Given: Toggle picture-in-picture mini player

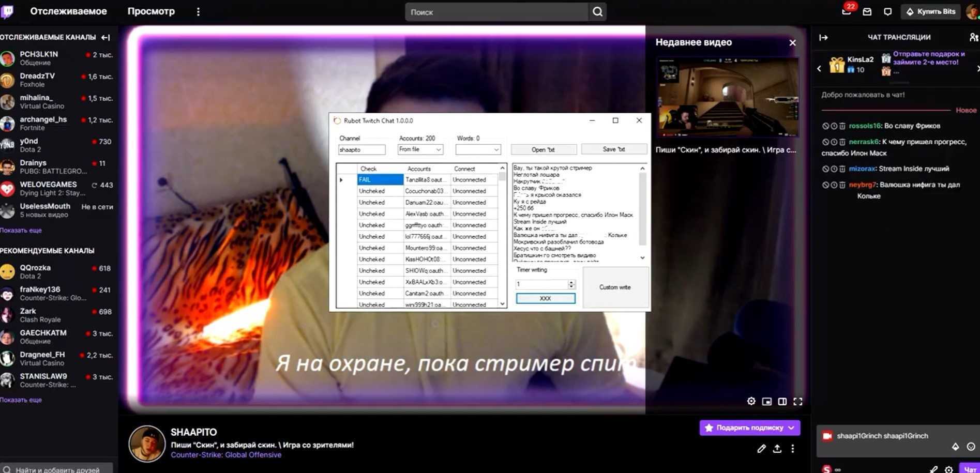Looking at the screenshot, I should coord(767,401).
